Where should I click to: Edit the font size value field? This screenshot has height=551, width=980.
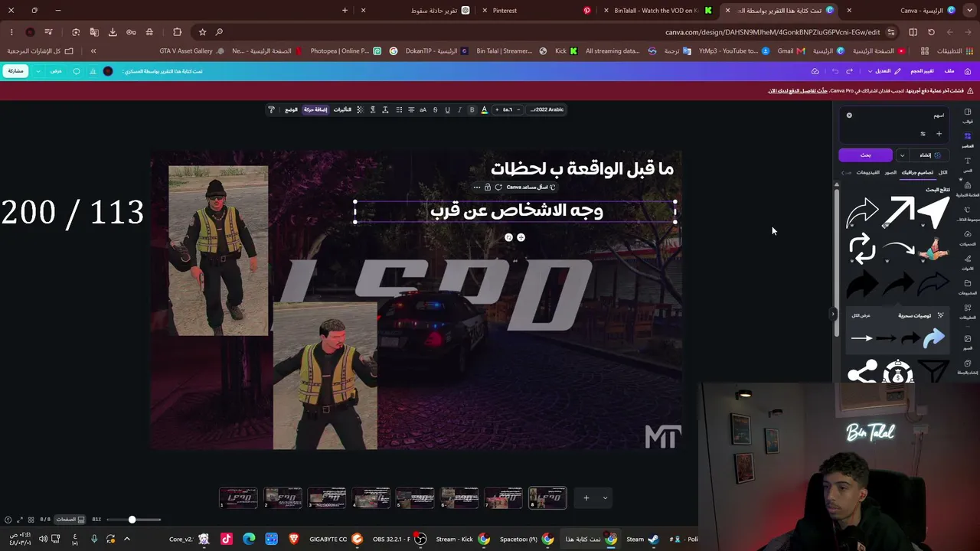[x=508, y=109]
